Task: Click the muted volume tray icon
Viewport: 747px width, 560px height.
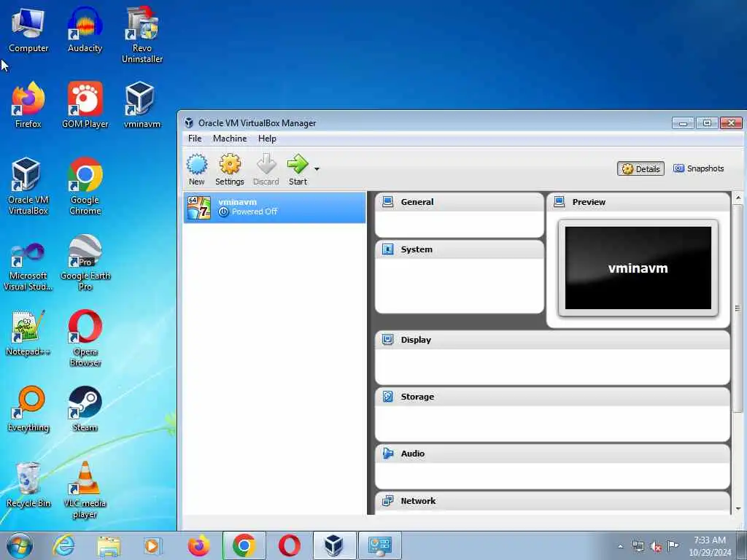Action: pos(656,546)
